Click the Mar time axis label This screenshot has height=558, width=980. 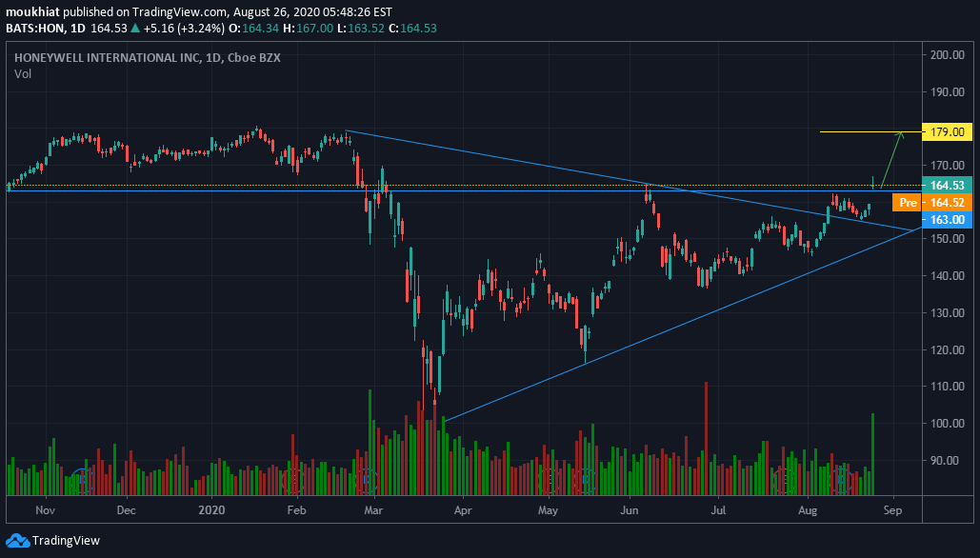[x=373, y=510]
